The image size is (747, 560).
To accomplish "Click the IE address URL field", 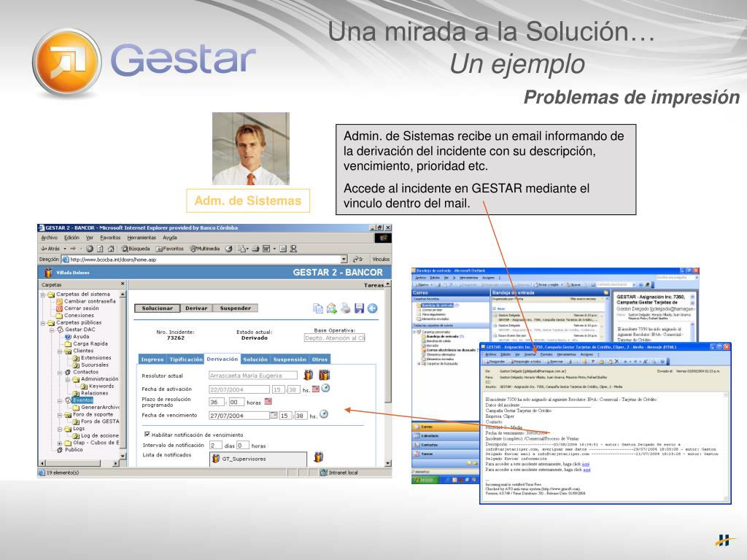I will coord(201,260).
